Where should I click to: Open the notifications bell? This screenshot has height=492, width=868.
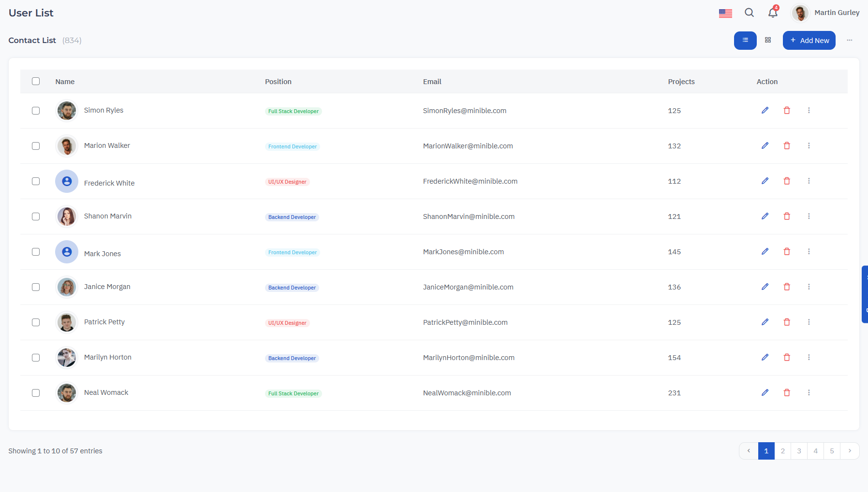click(773, 13)
